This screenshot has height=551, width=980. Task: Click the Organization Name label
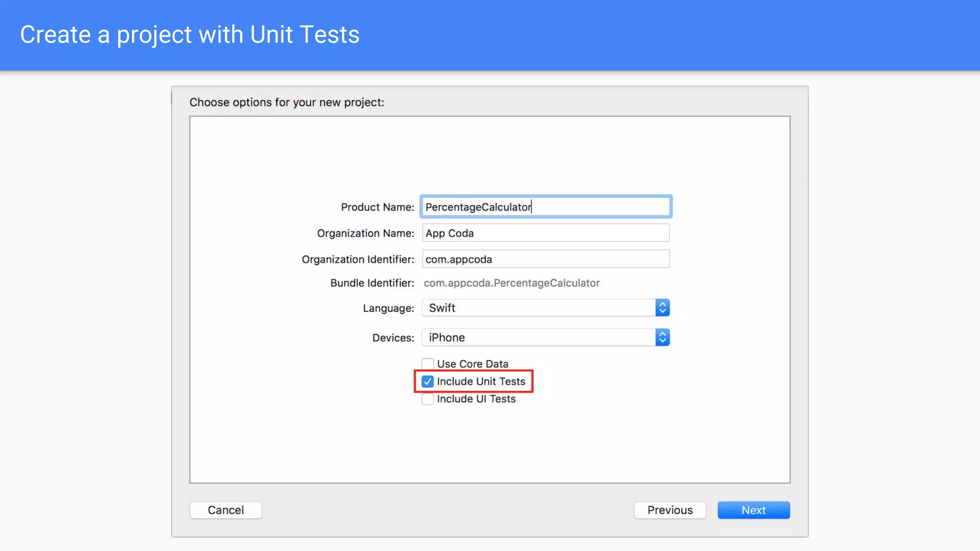[365, 233]
